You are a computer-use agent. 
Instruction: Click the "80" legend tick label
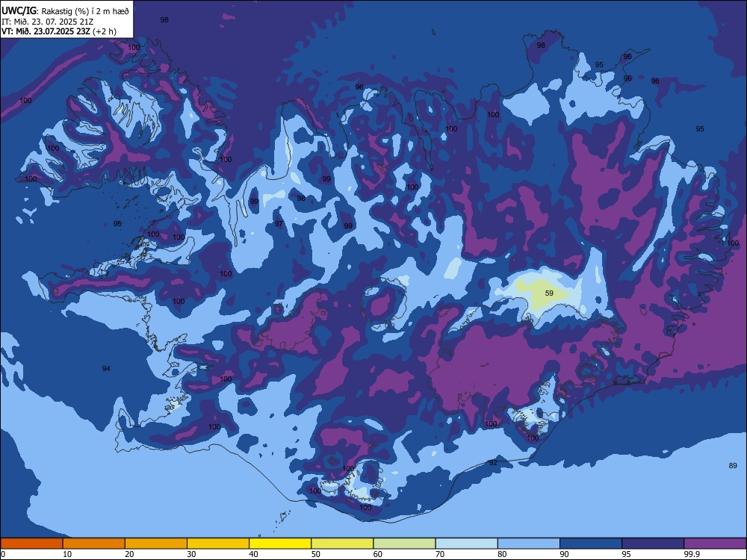pos(502,554)
